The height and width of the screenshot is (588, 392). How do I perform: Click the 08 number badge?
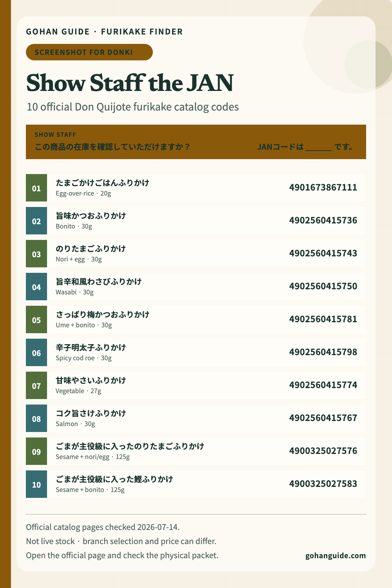(x=36, y=418)
